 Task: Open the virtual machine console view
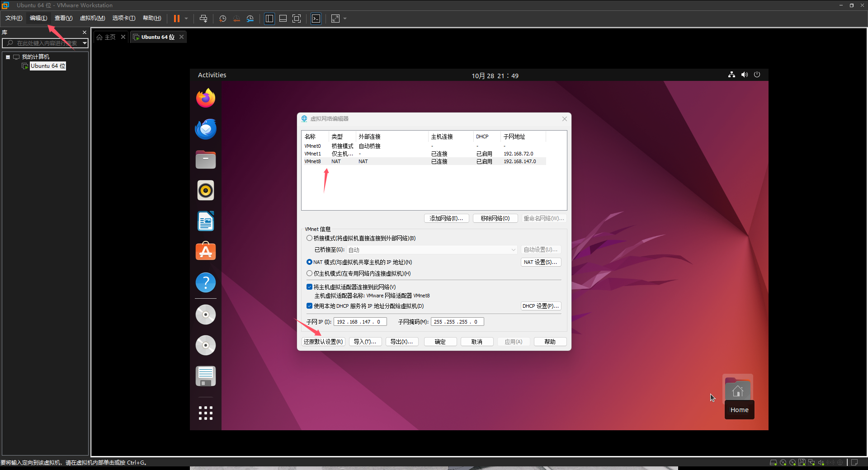coord(316,19)
